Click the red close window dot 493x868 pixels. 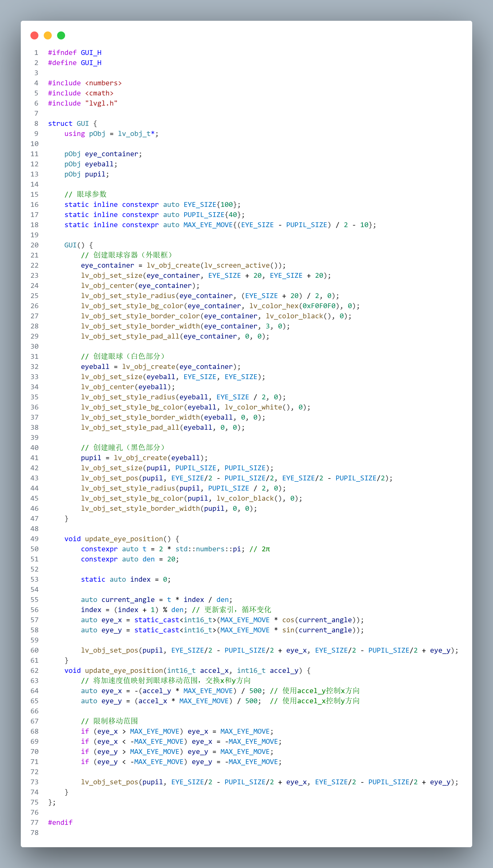(34, 35)
